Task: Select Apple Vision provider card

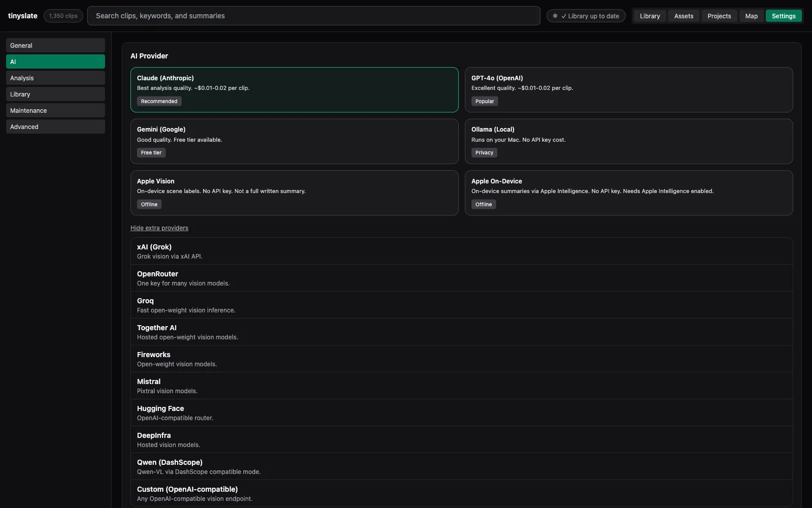Action: (x=294, y=193)
